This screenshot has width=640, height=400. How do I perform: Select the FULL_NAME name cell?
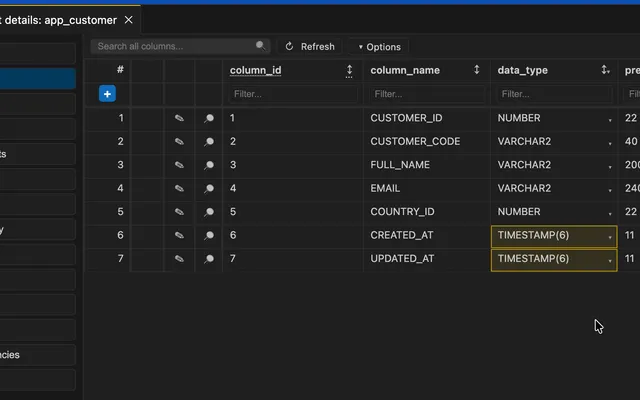click(427, 165)
